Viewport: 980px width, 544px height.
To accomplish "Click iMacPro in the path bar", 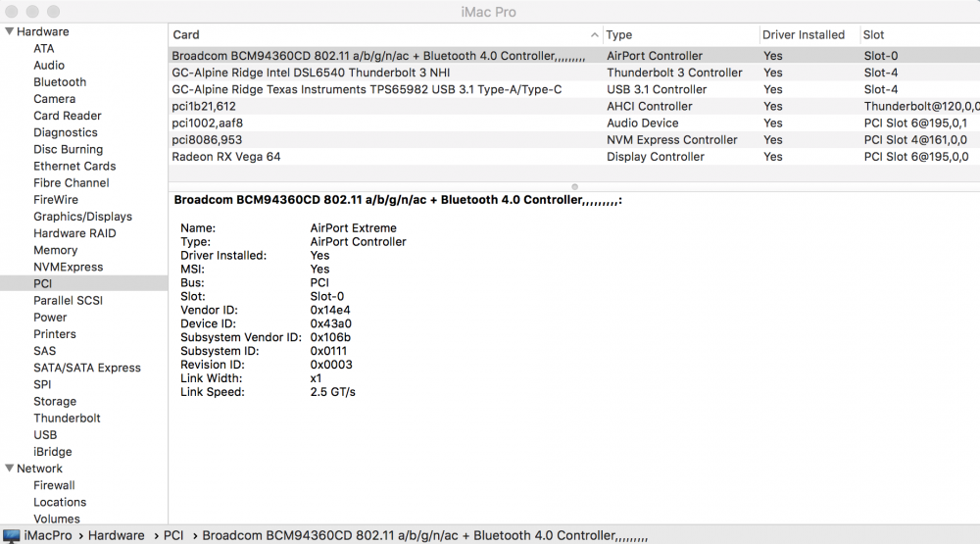I will [48, 536].
